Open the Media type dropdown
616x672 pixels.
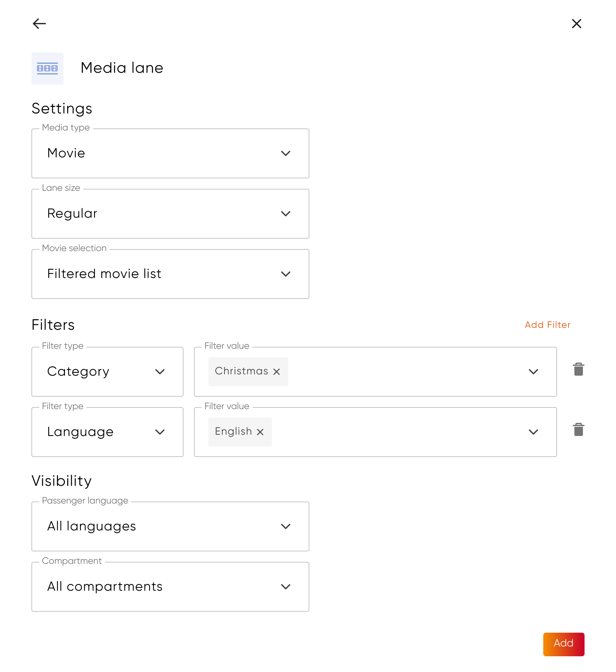pyautogui.click(x=170, y=153)
